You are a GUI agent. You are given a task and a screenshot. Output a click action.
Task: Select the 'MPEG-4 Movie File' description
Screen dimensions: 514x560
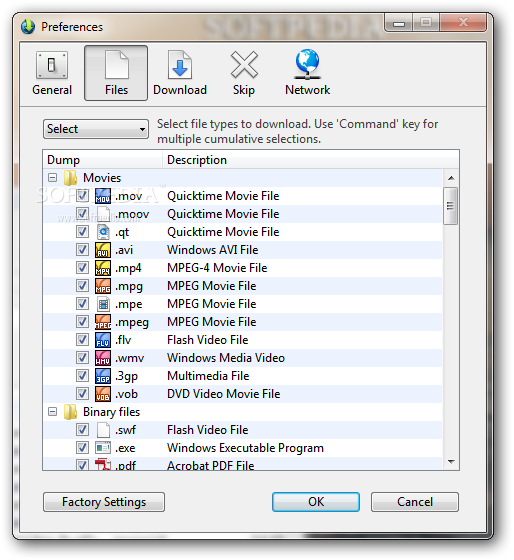217,268
